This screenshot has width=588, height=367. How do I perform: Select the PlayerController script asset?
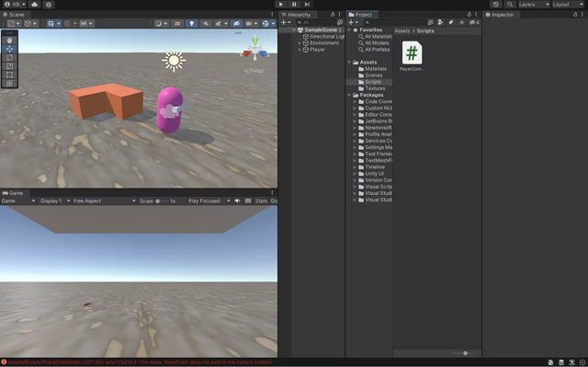coord(412,56)
